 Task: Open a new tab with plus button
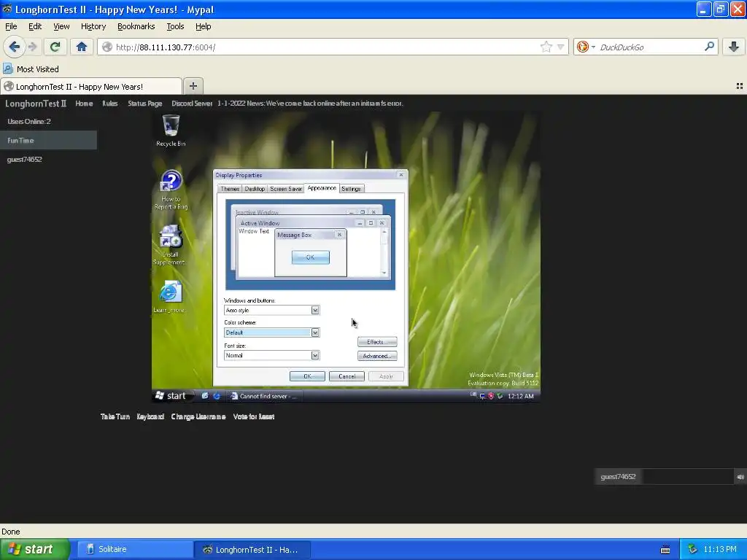(193, 86)
